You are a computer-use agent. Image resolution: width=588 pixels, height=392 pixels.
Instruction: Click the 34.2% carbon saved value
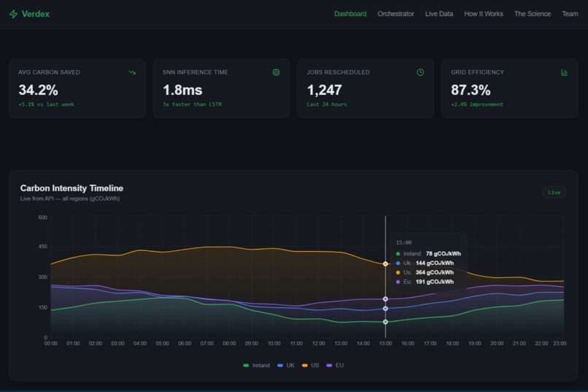point(38,90)
